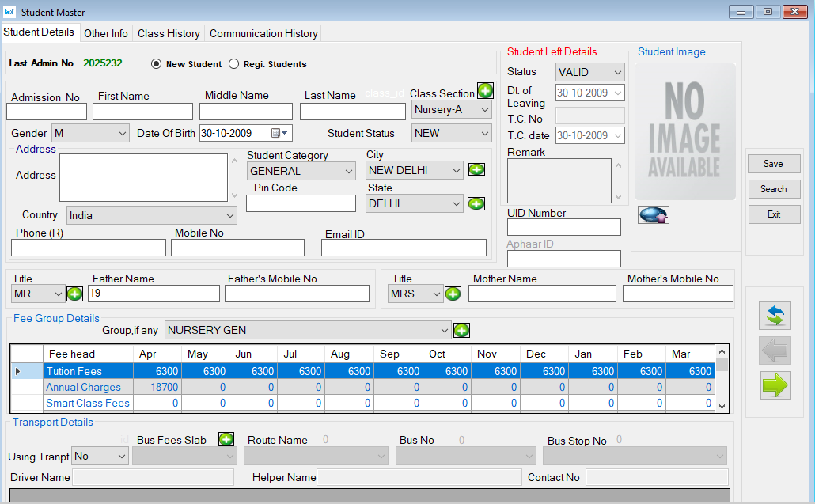
Task: Open the Student Category dropdown
Action: pyautogui.click(x=349, y=171)
